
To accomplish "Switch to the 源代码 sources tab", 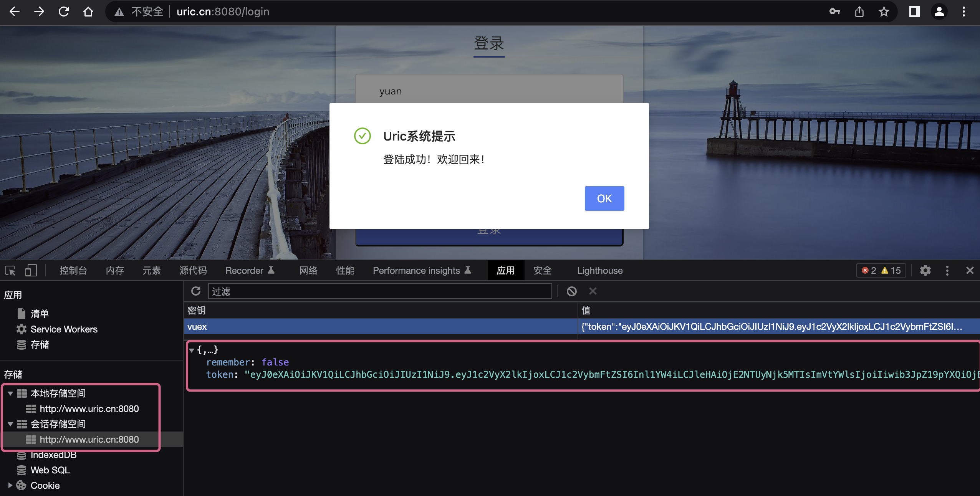I will click(x=193, y=271).
